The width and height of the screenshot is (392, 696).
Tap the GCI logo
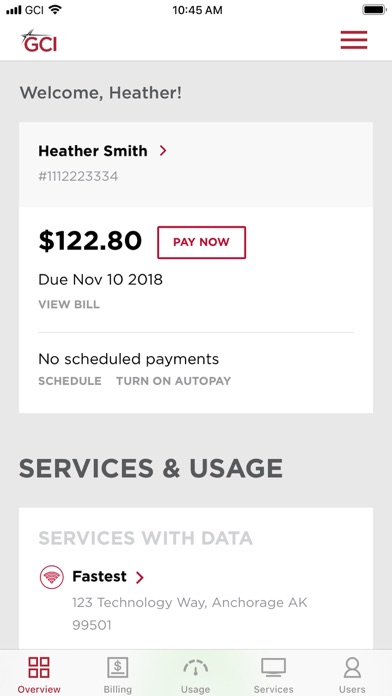click(x=39, y=41)
